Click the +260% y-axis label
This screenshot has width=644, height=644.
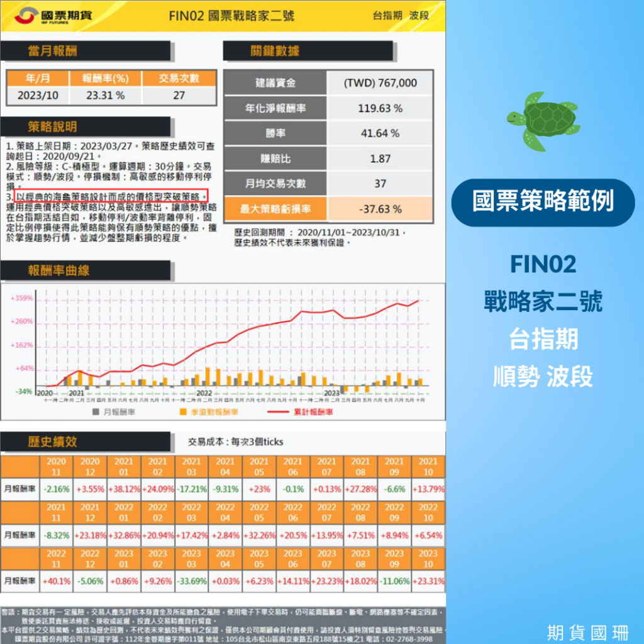pyautogui.click(x=22, y=321)
